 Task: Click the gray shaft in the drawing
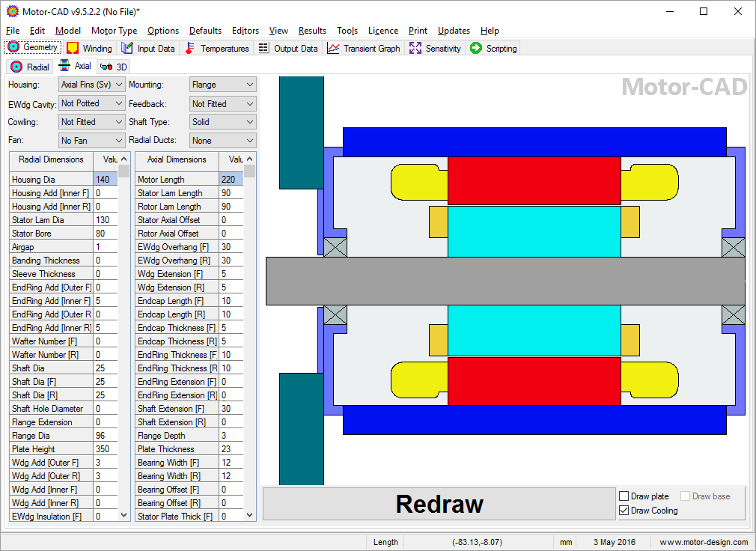click(505, 281)
